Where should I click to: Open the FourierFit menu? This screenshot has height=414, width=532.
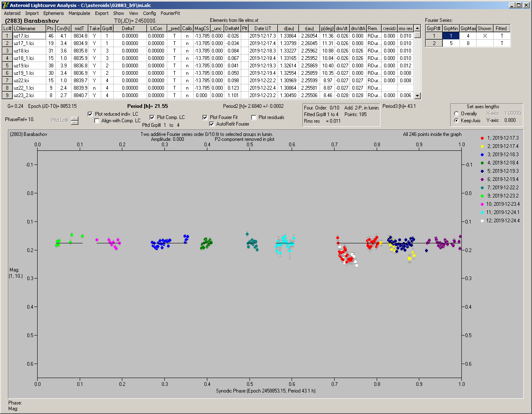[170, 13]
